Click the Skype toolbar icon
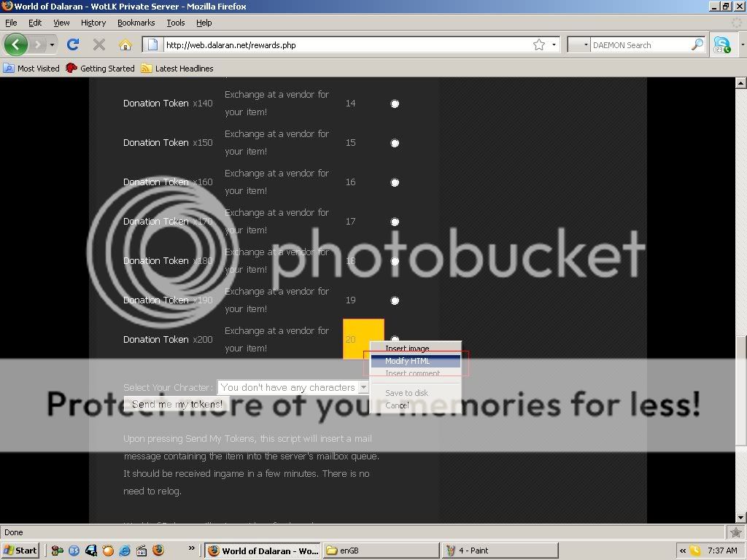 721,44
